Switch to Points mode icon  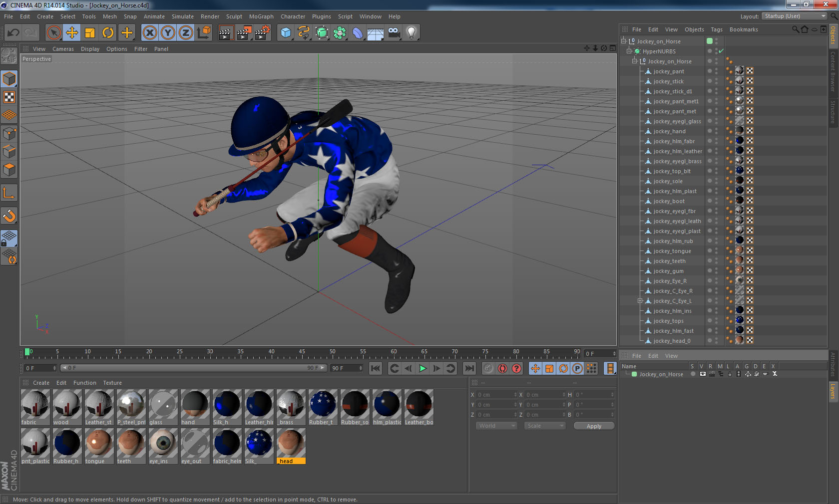click(x=9, y=133)
